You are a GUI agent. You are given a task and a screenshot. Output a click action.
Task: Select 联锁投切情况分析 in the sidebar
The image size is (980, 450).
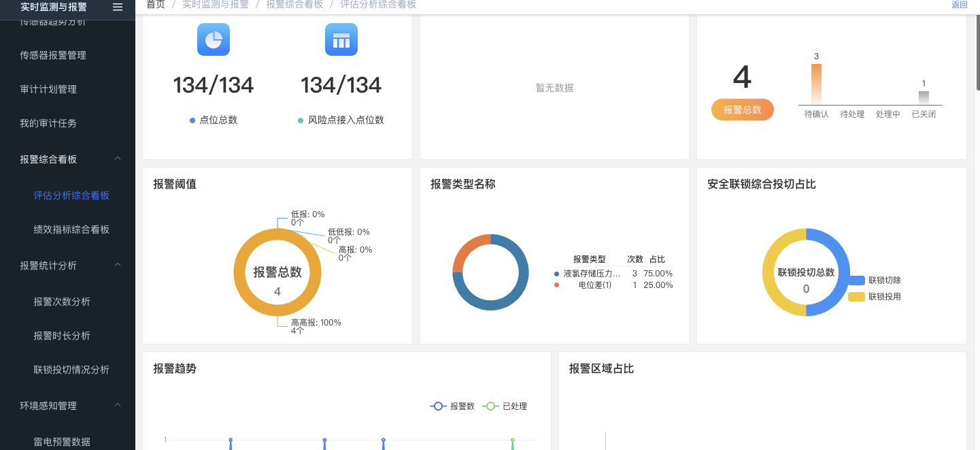(x=71, y=370)
